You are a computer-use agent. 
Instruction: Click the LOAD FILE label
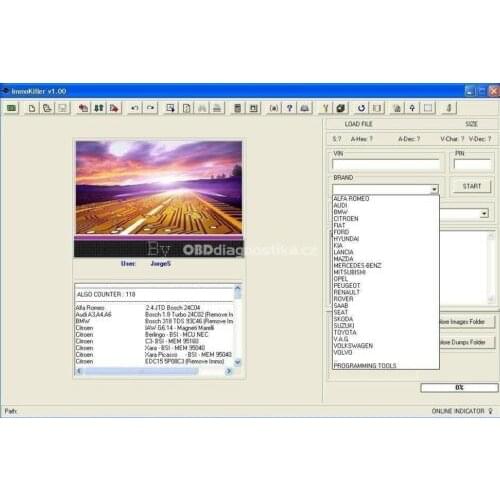[x=359, y=124]
